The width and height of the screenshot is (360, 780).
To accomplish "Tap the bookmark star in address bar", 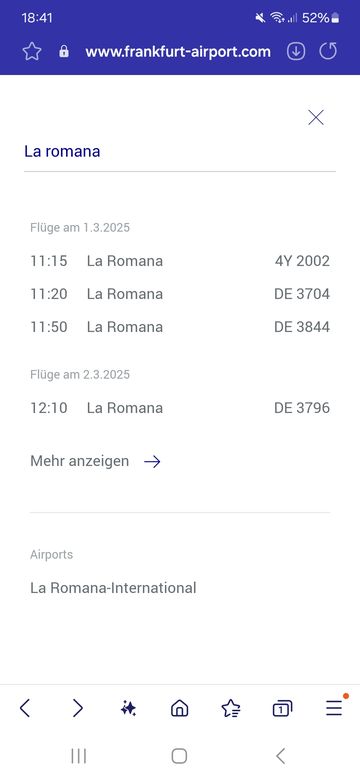I will [32, 52].
